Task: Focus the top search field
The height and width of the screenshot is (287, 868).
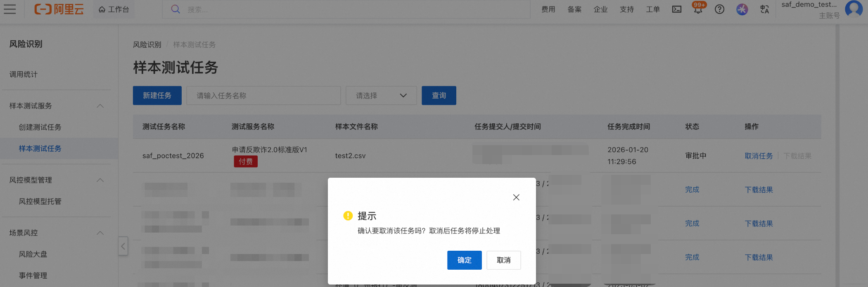Action: pyautogui.click(x=346, y=9)
